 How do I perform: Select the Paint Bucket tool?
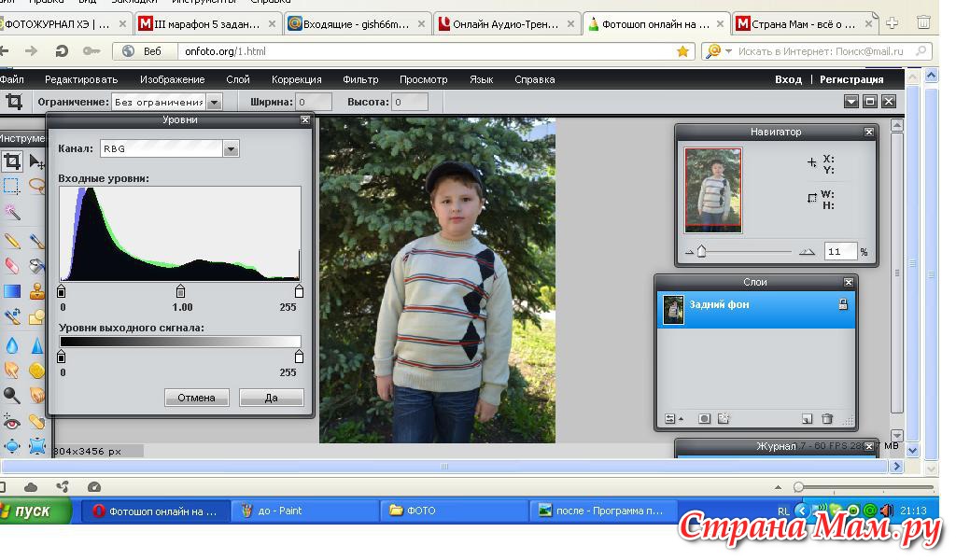[37, 266]
